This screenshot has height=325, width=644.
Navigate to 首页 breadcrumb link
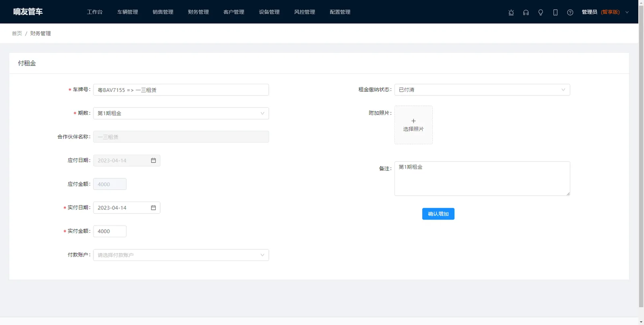point(17,33)
